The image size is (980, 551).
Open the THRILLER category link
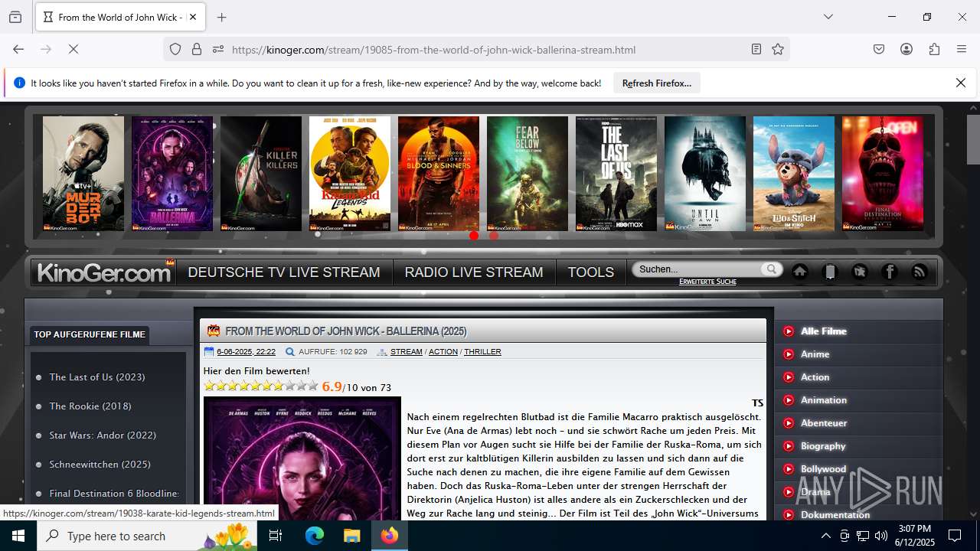coord(482,352)
